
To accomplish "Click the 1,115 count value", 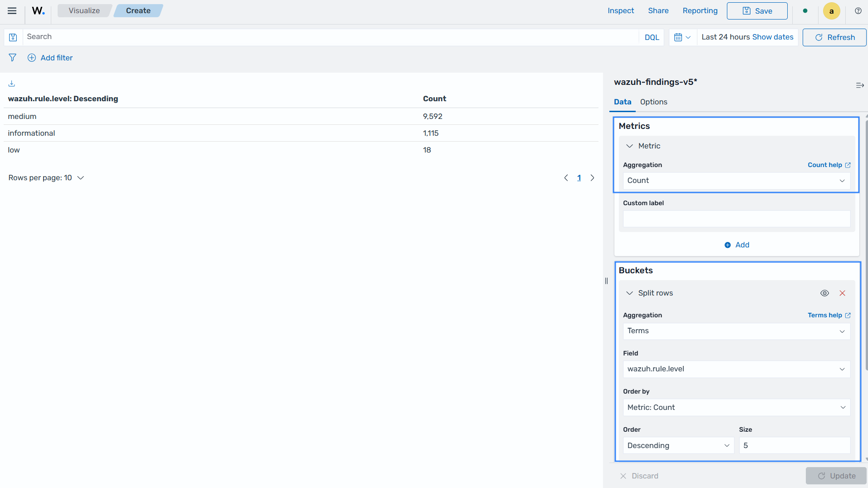I will pos(430,133).
